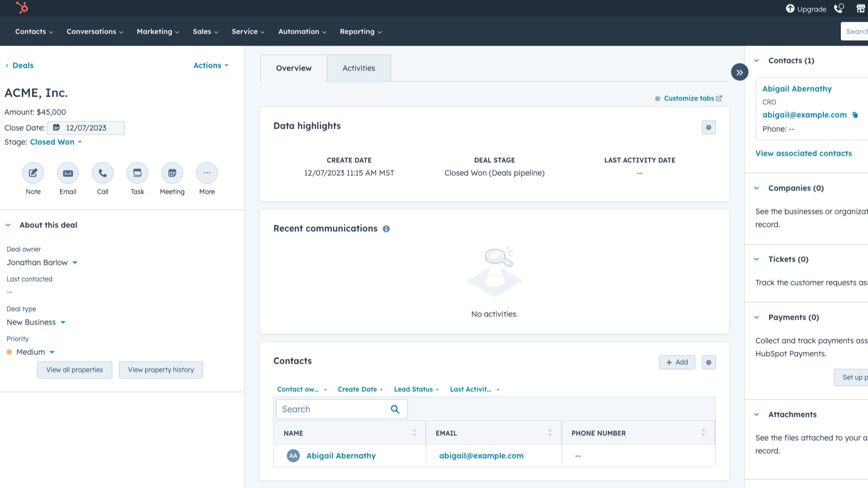Click the back chevron beside Deals
Image resolution: width=868 pixels, height=488 pixels.
[x=7, y=66]
